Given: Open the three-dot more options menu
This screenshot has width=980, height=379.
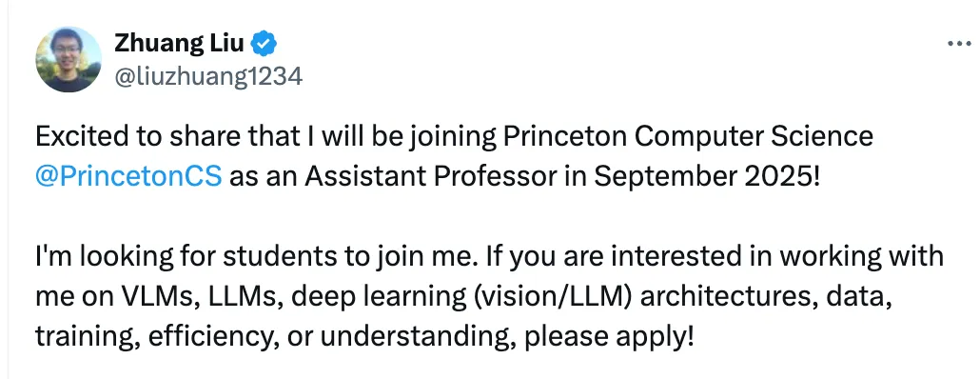Looking at the screenshot, I should pyautogui.click(x=959, y=44).
